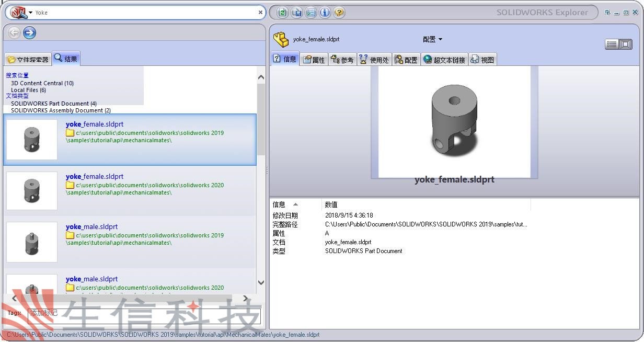
Task: Filter by SOLIDWORKS Part Document (4)
Action: coord(54,104)
